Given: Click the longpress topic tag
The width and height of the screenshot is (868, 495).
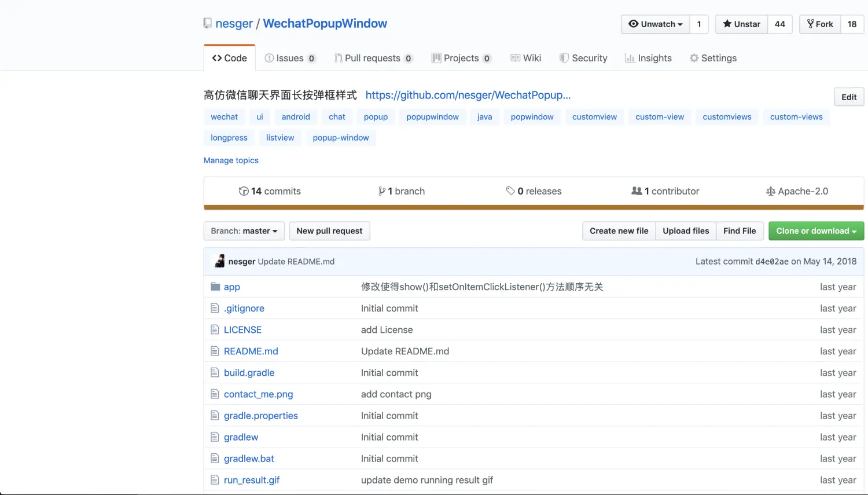Looking at the screenshot, I should pos(229,137).
